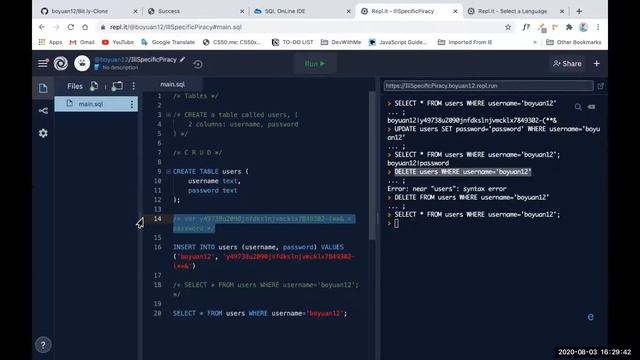Image resolution: width=640 pixels, height=360 pixels.
Task: Select main.sql in the file tree
Action: click(x=96, y=104)
